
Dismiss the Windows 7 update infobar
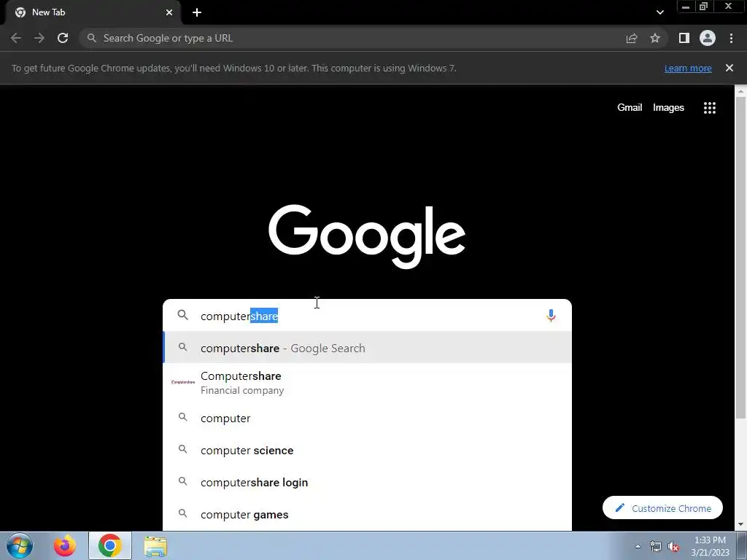tap(729, 68)
